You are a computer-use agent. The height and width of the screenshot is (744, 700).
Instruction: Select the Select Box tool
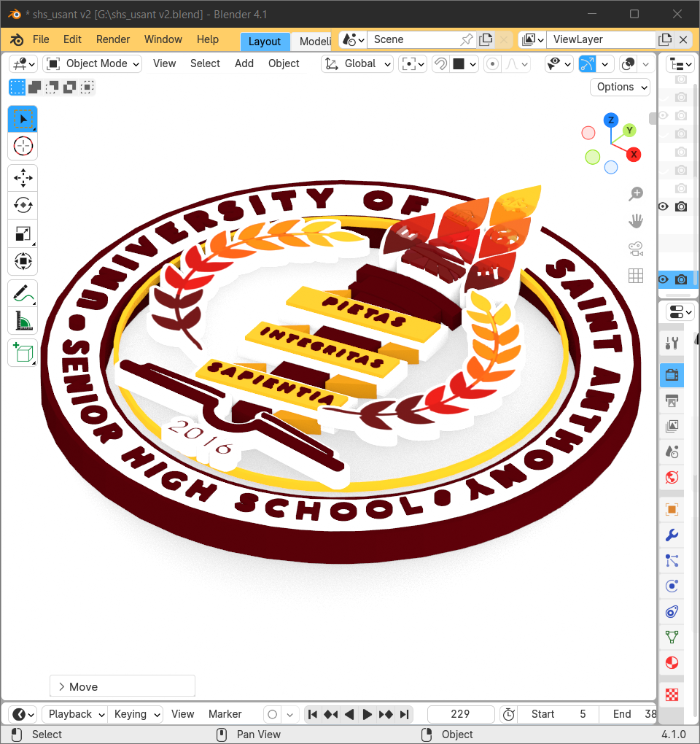pyautogui.click(x=23, y=119)
